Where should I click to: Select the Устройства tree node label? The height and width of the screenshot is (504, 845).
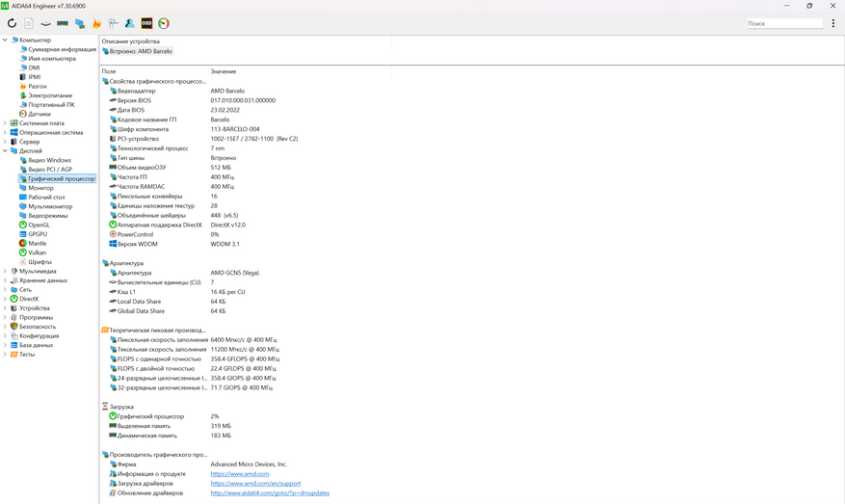point(35,307)
